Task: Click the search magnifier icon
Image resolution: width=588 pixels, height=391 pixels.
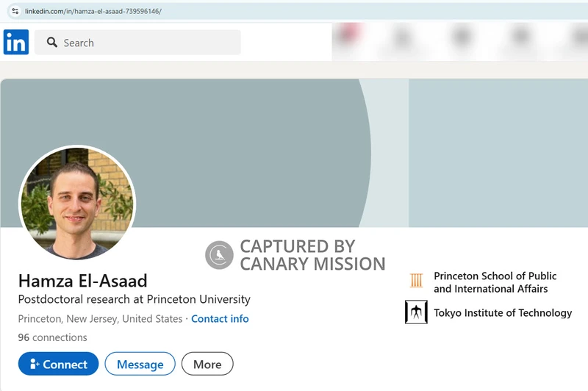Action: 51,43
